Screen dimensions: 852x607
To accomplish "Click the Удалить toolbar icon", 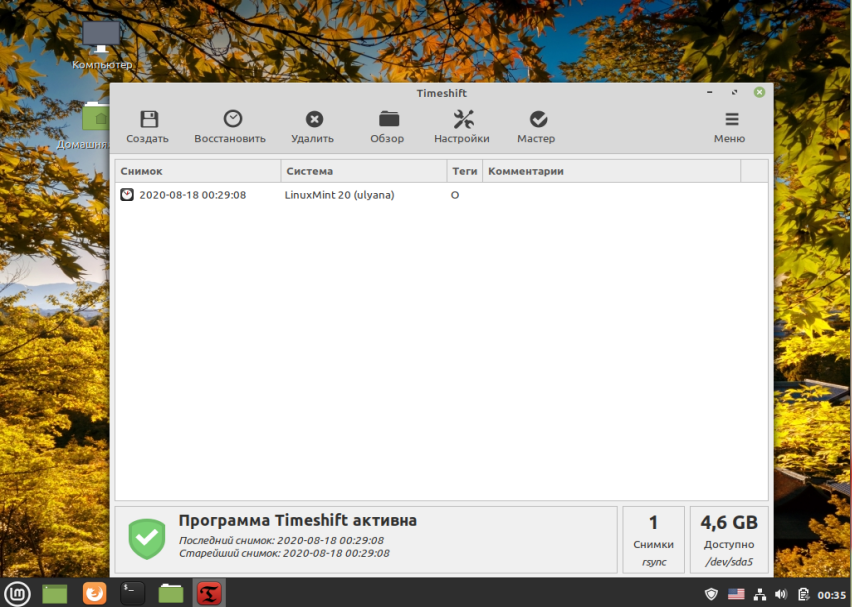I will click(x=314, y=119).
